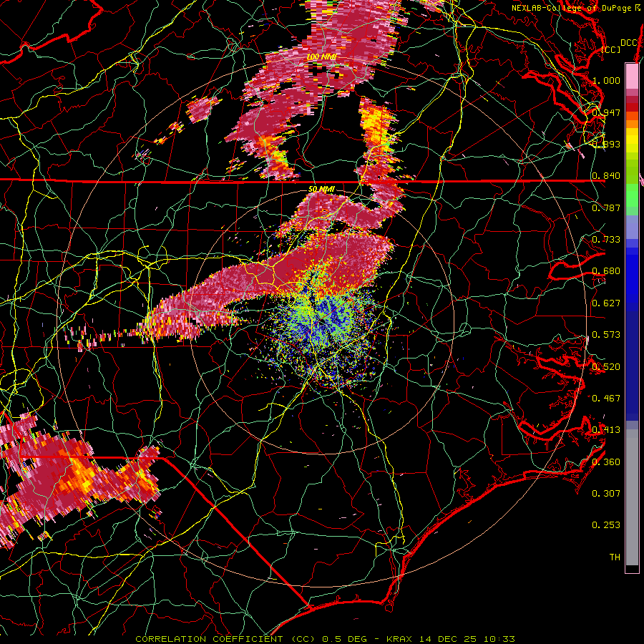Click the 0.307 legend value
The width and height of the screenshot is (644, 644).
[606, 493]
